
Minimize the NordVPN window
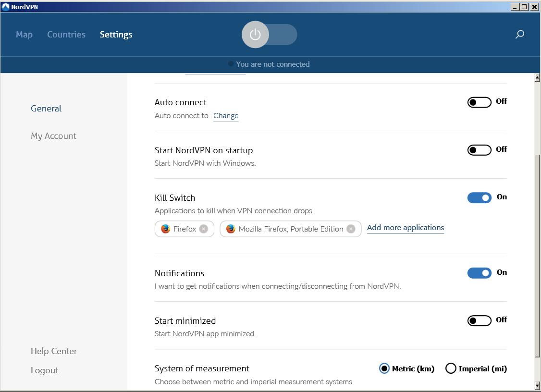pos(515,7)
